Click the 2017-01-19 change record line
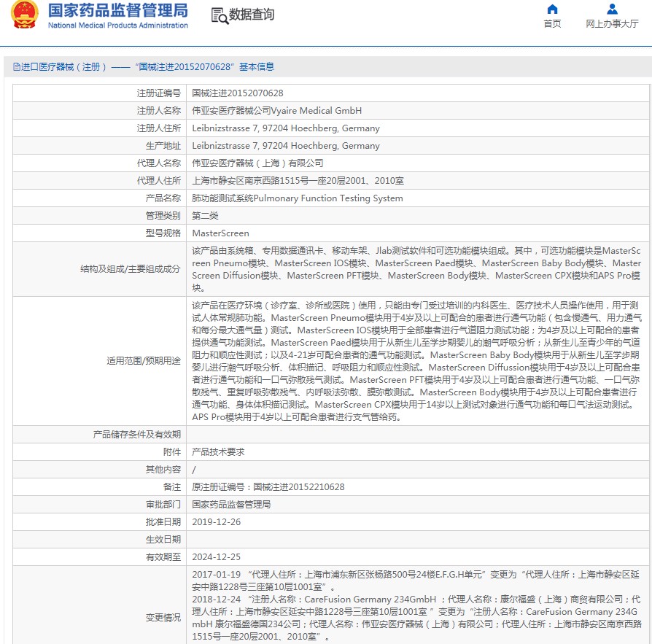The width and height of the screenshot is (652, 644). point(416,581)
